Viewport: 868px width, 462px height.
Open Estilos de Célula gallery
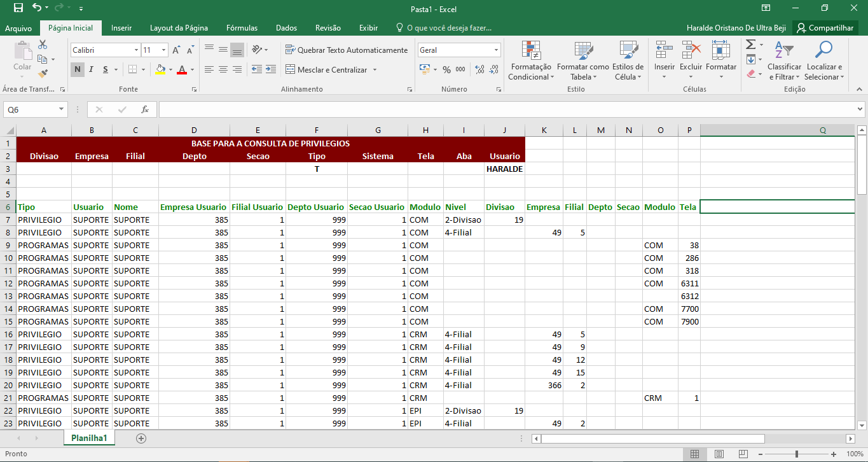click(x=628, y=61)
